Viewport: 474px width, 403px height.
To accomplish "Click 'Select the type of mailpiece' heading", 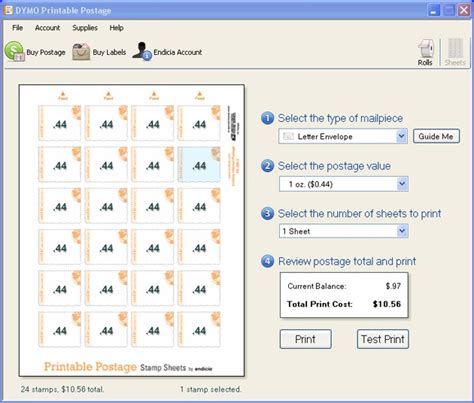I will [340, 118].
